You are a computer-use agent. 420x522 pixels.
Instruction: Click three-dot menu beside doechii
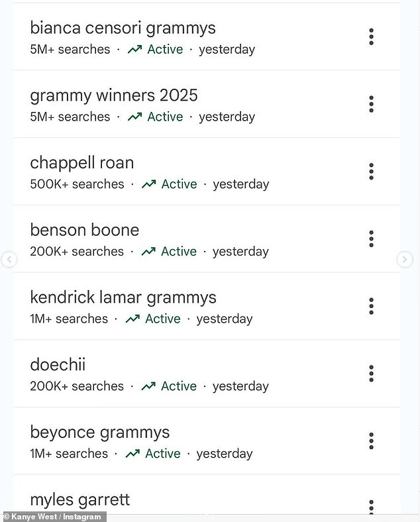[x=371, y=374]
